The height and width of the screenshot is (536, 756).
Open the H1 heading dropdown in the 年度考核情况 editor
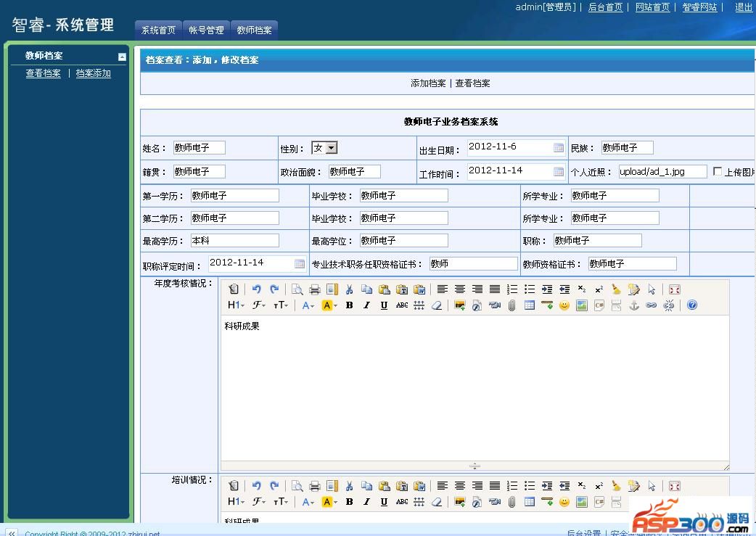coord(236,305)
